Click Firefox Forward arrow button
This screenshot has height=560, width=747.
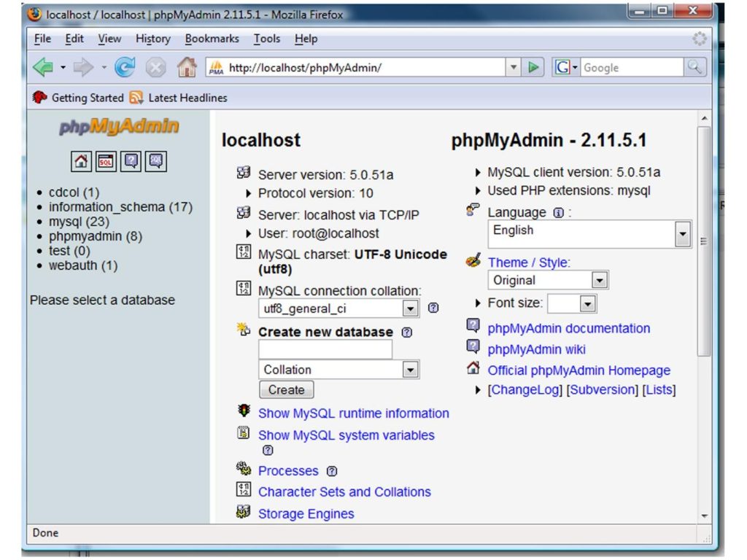click(83, 68)
